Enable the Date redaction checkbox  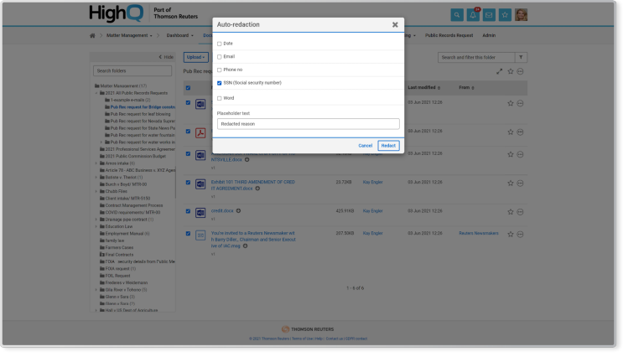point(220,44)
